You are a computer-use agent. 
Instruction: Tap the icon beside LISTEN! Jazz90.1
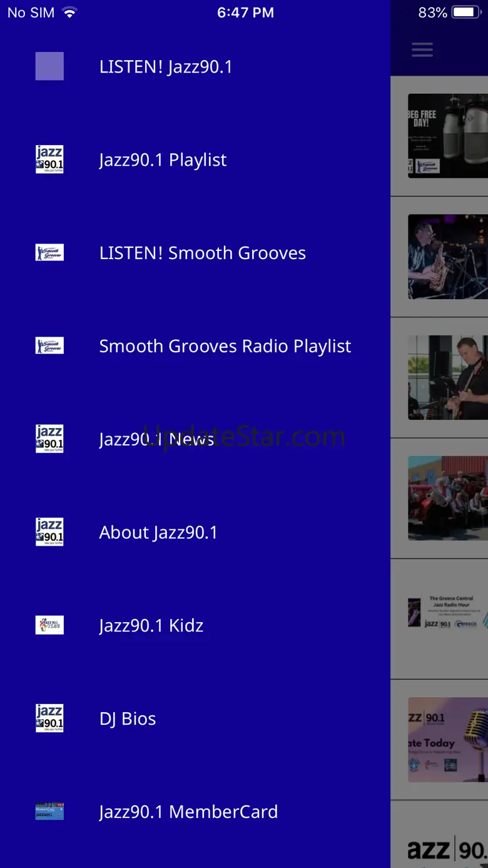49,66
